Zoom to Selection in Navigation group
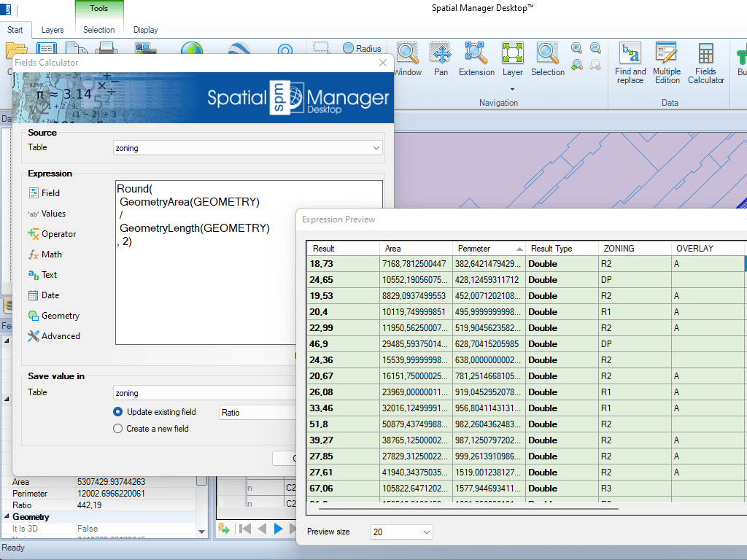This screenshot has height=560, width=747. point(547,60)
